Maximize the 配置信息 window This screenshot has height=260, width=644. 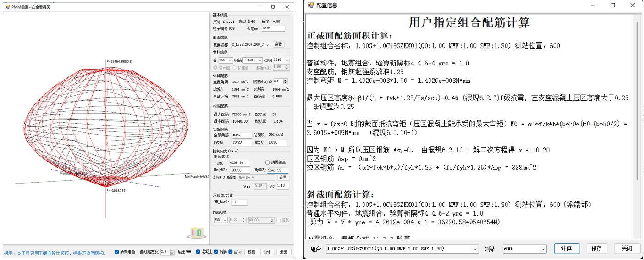point(613,5)
